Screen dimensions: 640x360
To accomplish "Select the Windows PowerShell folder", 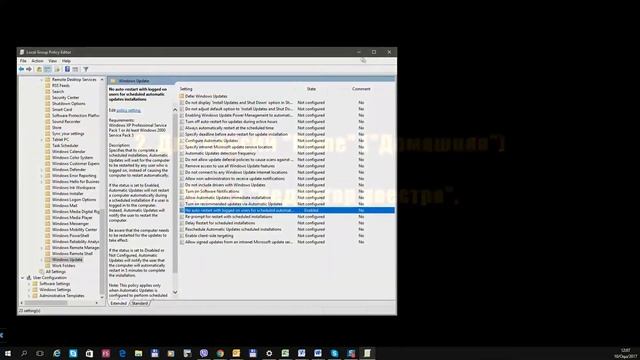I will [x=70, y=236].
